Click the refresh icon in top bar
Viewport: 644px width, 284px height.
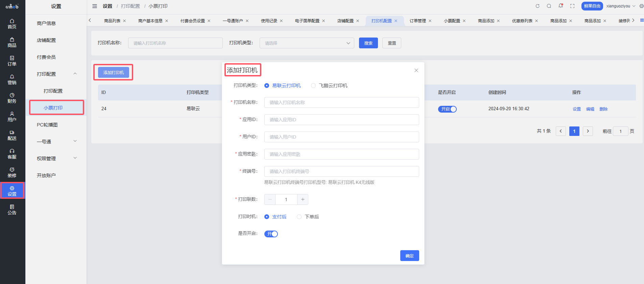pyautogui.click(x=538, y=6)
